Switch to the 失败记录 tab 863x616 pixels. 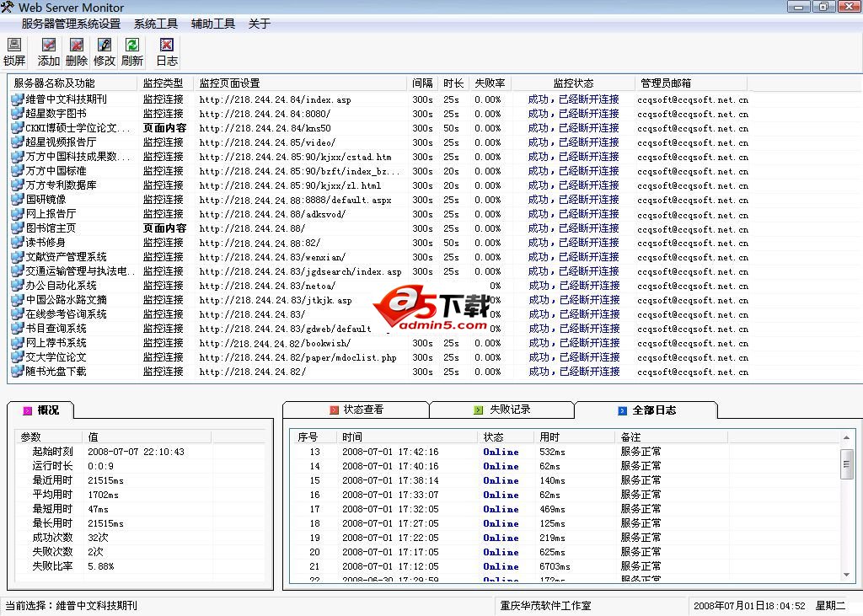tap(501, 411)
